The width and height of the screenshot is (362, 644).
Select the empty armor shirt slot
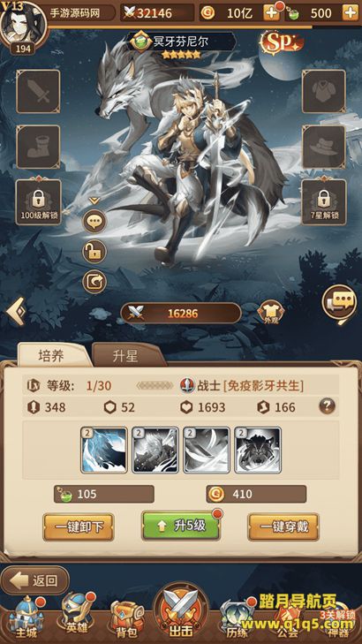tap(324, 91)
